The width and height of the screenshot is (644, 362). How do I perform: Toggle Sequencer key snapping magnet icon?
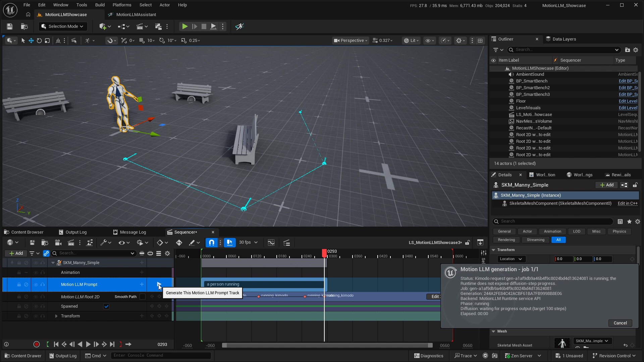[212, 243]
